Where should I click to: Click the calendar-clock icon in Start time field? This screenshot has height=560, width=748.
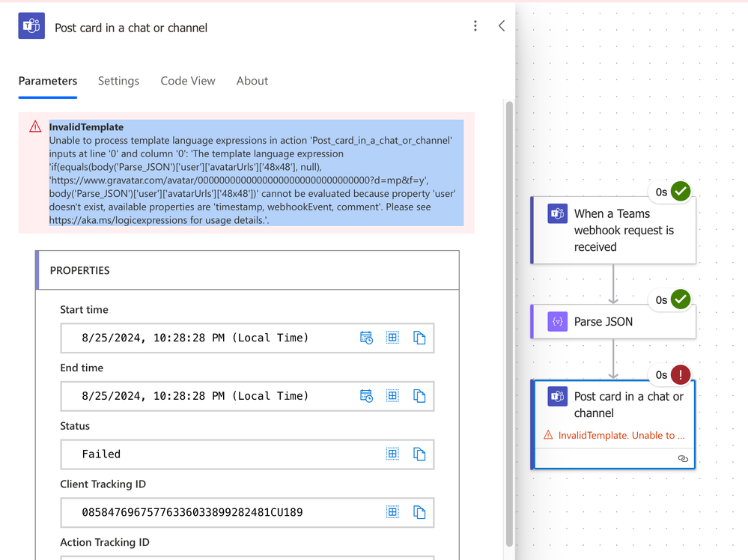tap(366, 338)
